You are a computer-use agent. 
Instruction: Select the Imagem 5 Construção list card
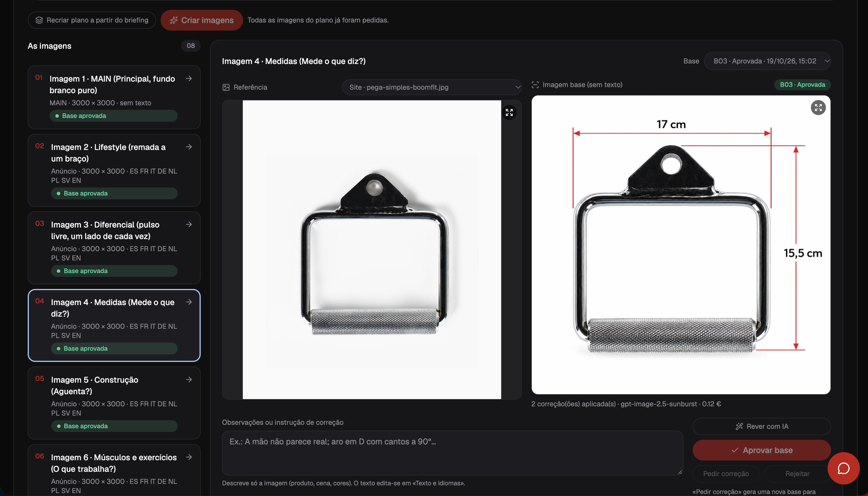point(114,403)
